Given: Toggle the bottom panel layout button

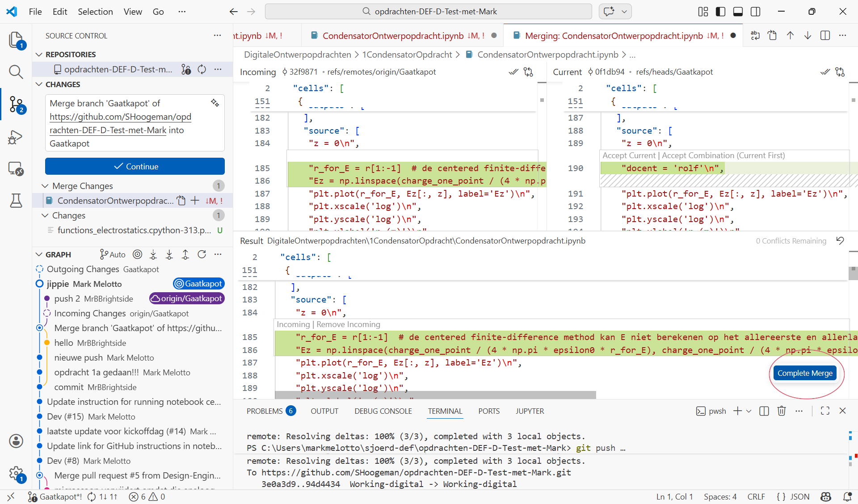Looking at the screenshot, I should click(738, 12).
